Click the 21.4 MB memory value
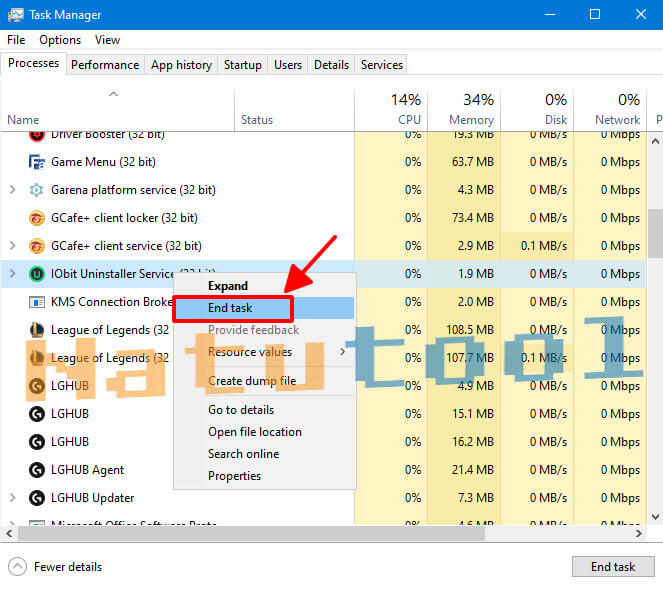 [x=473, y=470]
